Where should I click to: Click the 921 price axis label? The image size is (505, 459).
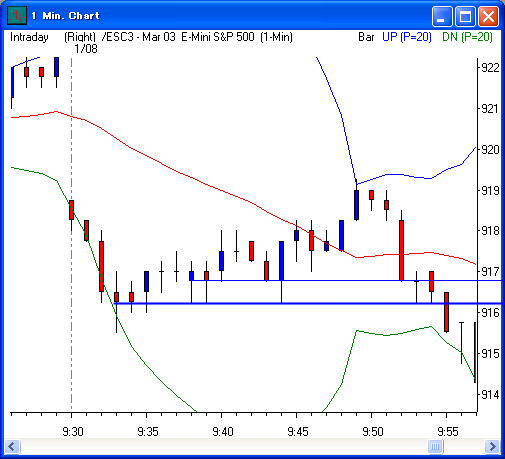(490, 109)
